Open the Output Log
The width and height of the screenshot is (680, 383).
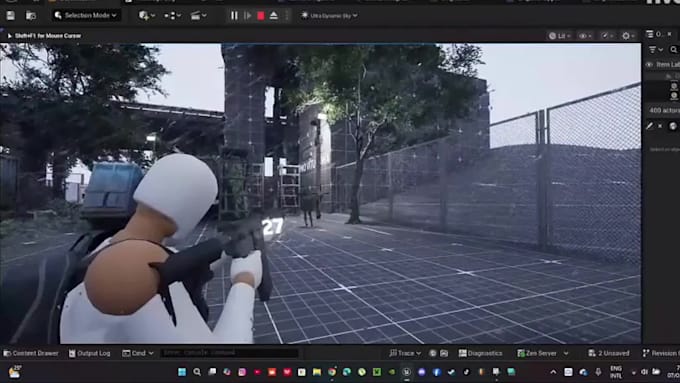click(89, 353)
